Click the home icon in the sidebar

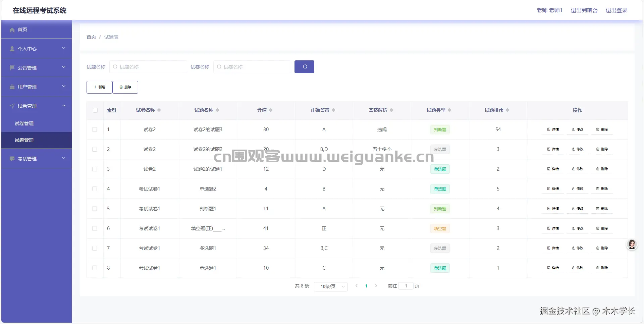[12, 30]
